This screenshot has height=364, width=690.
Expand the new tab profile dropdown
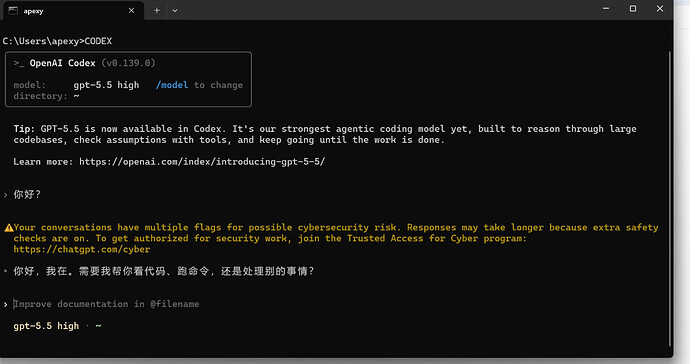pos(175,11)
